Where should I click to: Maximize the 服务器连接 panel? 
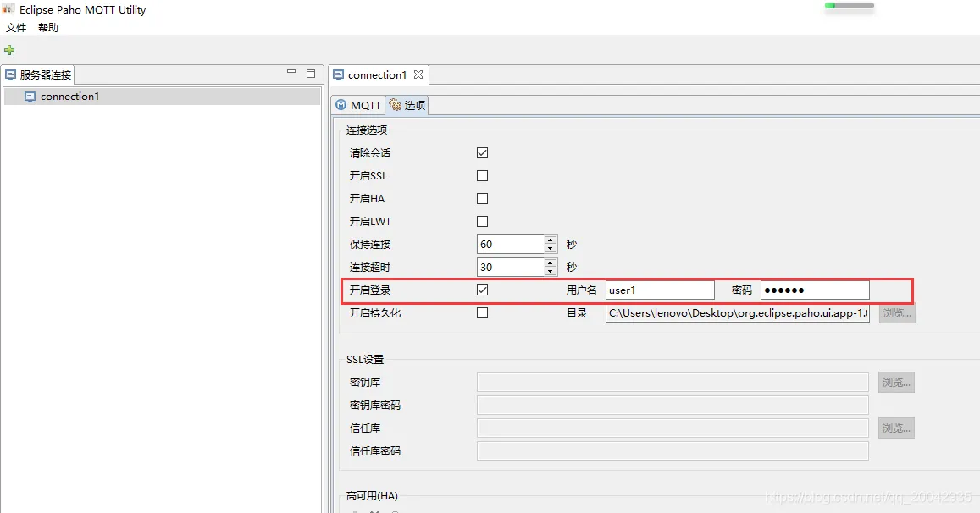click(311, 73)
